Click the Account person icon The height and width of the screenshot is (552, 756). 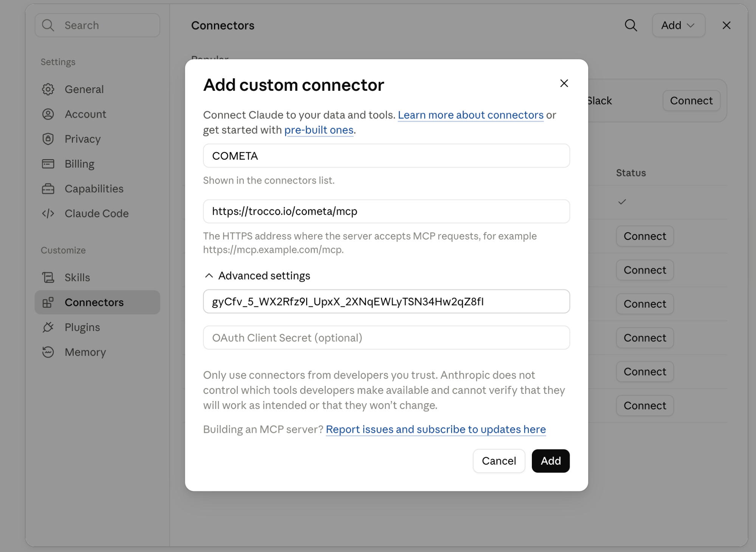pyautogui.click(x=48, y=114)
